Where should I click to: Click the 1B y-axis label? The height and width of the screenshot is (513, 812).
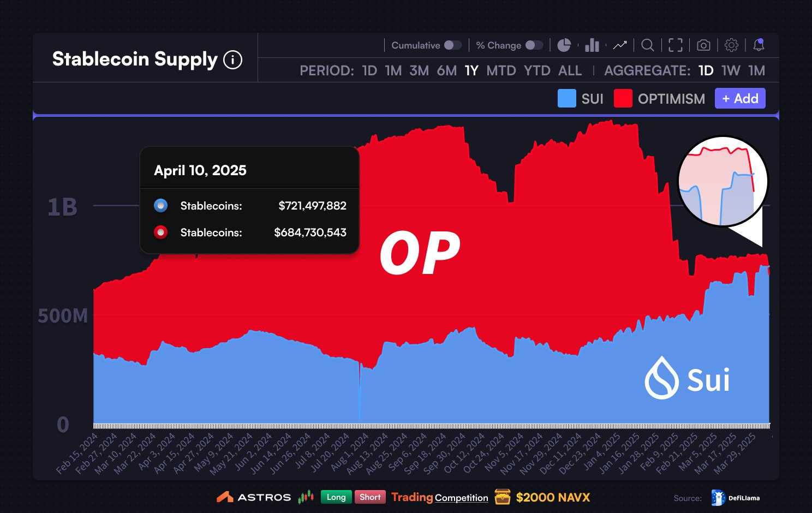pyautogui.click(x=62, y=207)
